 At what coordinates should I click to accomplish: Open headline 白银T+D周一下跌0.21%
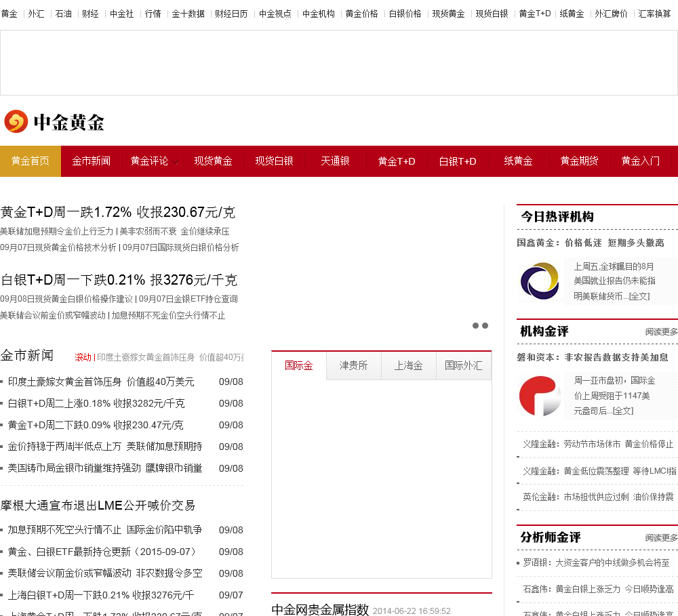pos(119,280)
